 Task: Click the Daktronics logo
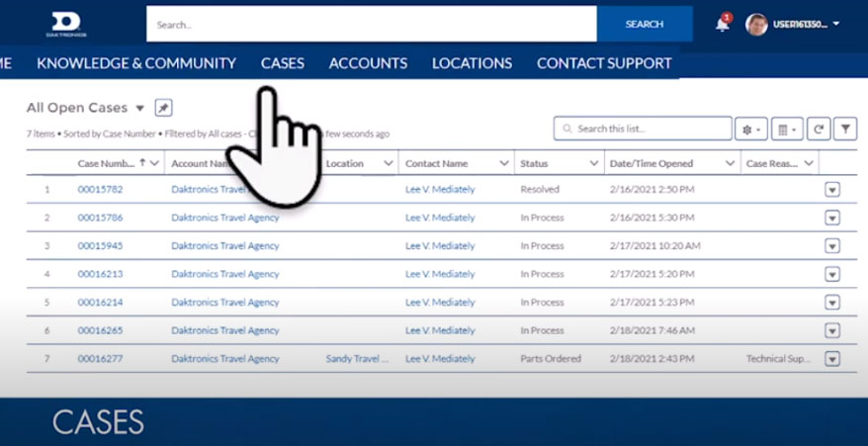pyautogui.click(x=66, y=25)
